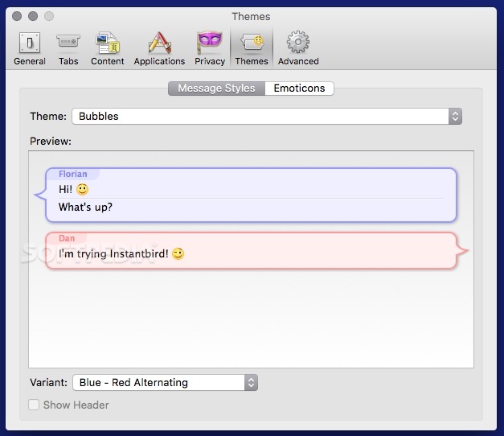Switch to the Emoticons tab
Viewport: 504px width, 436px height.
299,88
